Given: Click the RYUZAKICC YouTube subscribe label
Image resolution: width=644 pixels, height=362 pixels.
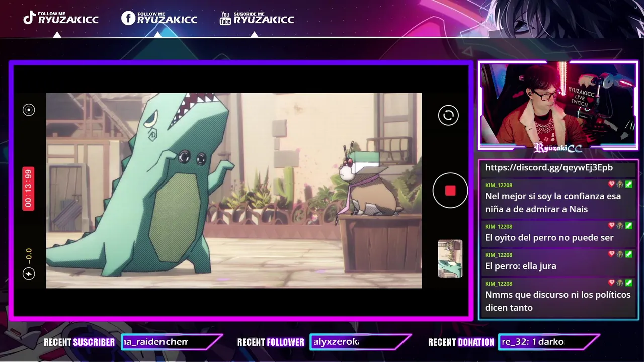Looking at the screenshot, I should point(264,19).
